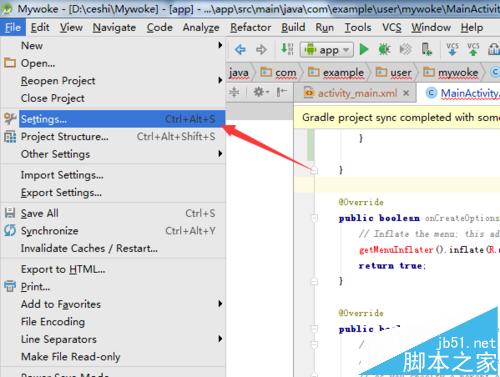The image size is (500, 377).
Task: Expand Add to Favorites submenu
Action: tap(113, 304)
